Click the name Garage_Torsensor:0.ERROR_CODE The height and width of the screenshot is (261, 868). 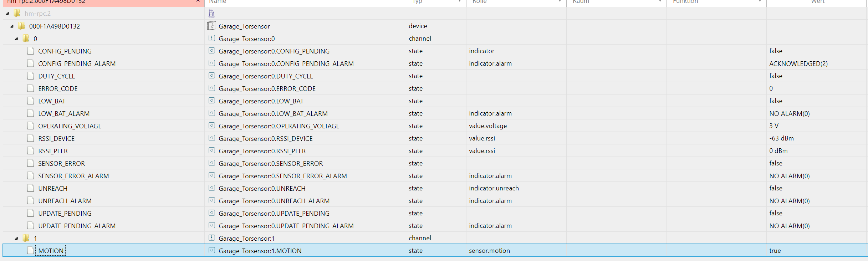tap(267, 88)
